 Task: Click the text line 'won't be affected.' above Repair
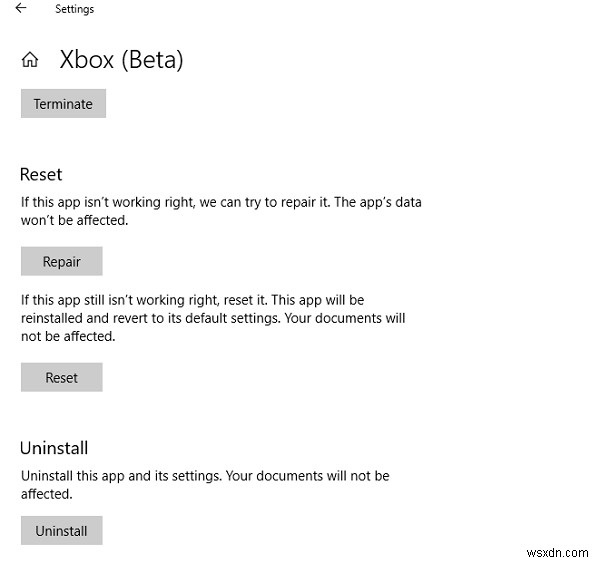point(74,220)
